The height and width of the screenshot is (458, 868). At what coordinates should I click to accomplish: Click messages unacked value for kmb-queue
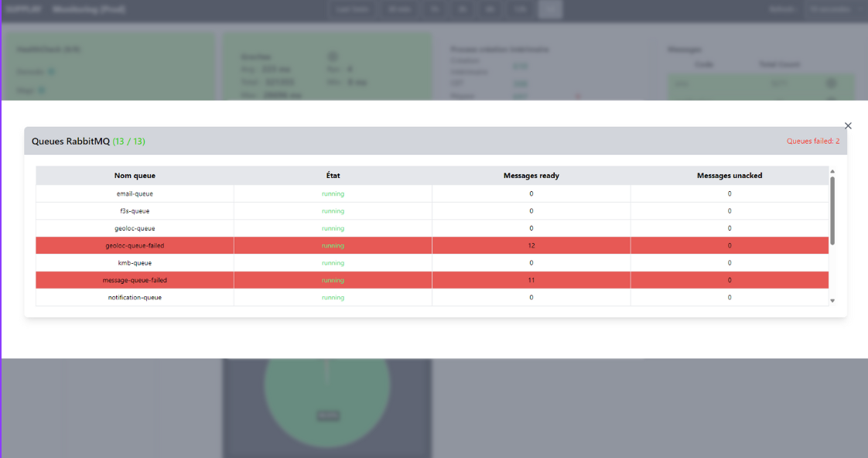tap(729, 263)
